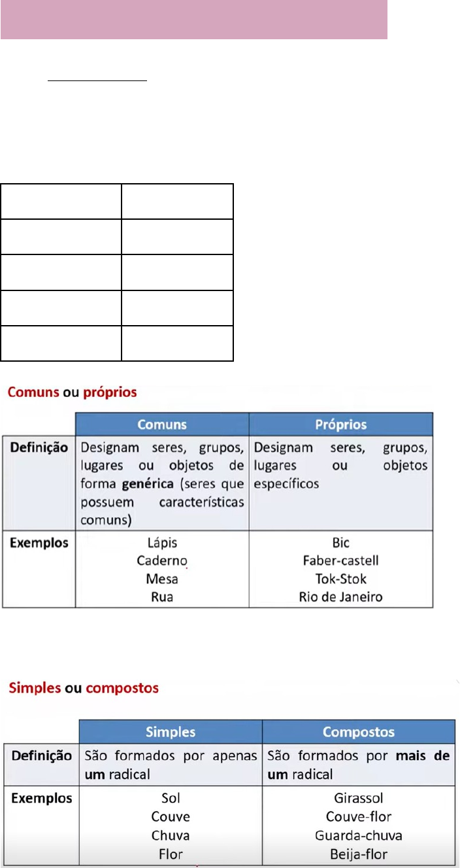Click the blue "Compostos" column header

click(358, 732)
